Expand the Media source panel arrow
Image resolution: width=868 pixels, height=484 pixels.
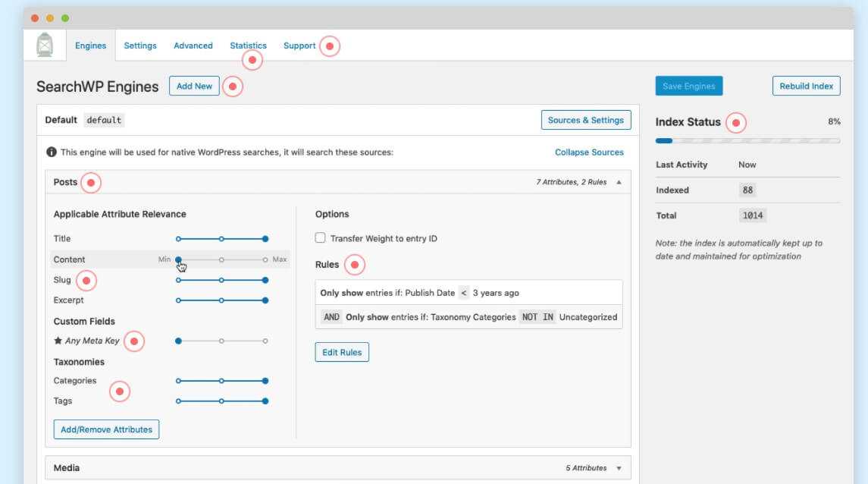[x=619, y=468]
